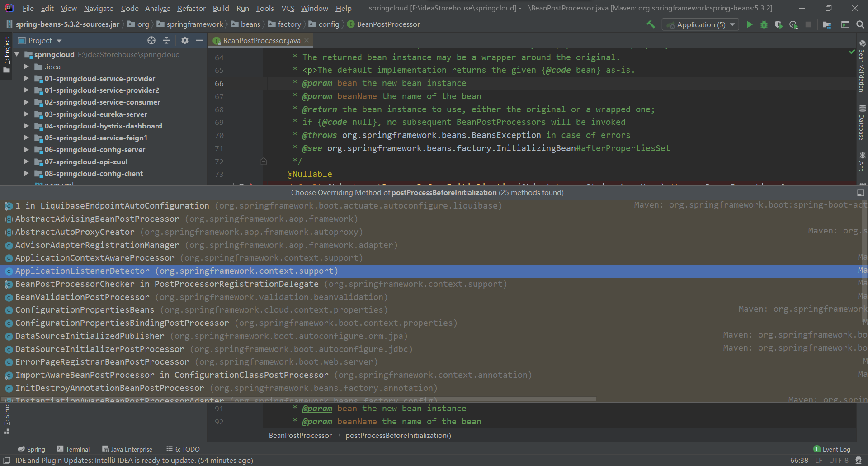Open Java Enterprise tool window
Viewport: 868px width, 466px height.
[x=127, y=449]
